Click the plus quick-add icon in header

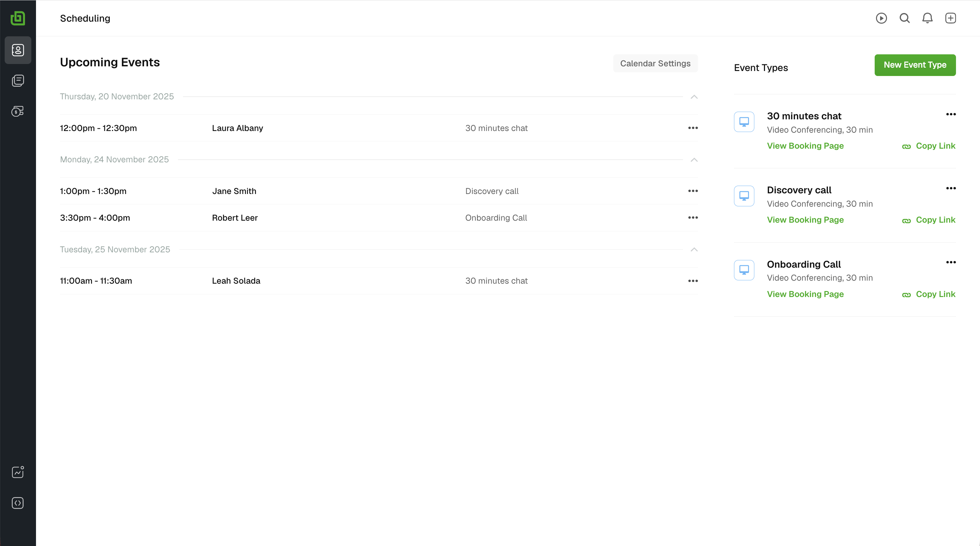(950, 18)
